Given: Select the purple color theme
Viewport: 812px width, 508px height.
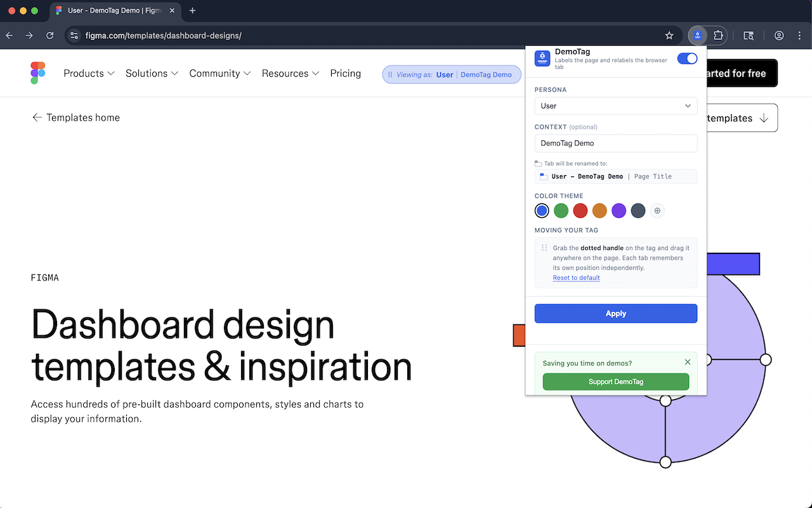Looking at the screenshot, I should pyautogui.click(x=619, y=211).
